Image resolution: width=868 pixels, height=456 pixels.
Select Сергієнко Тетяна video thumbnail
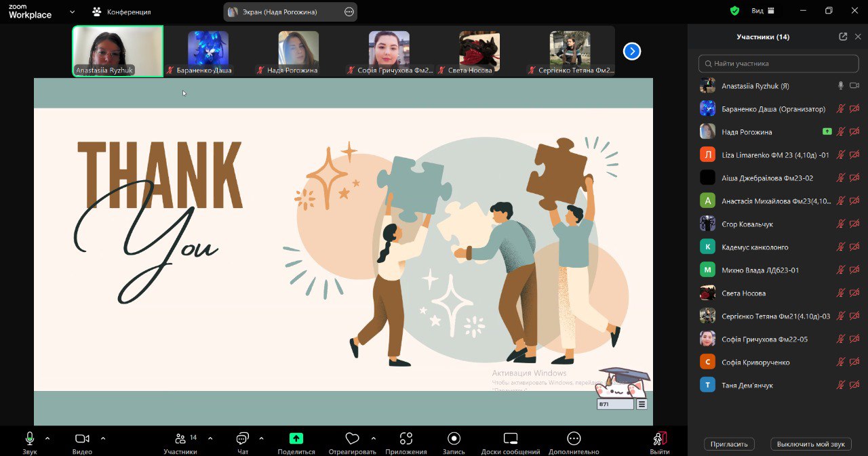[x=570, y=51]
